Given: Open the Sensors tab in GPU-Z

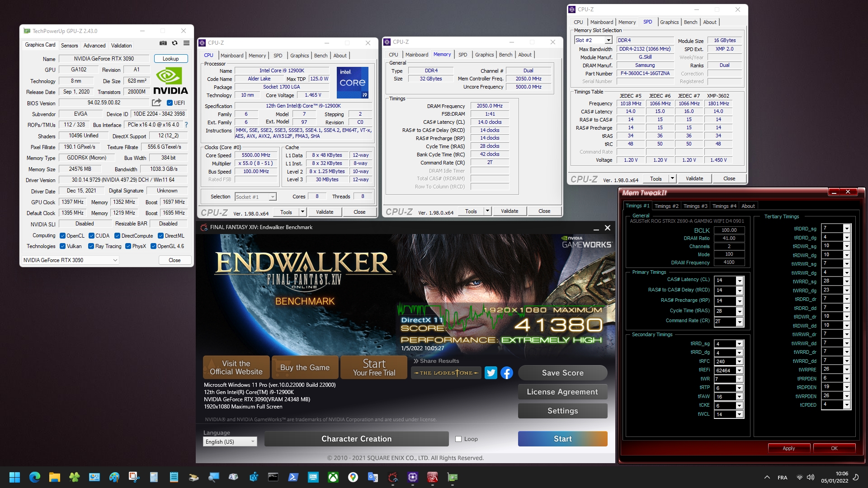Looking at the screenshot, I should pos(69,46).
